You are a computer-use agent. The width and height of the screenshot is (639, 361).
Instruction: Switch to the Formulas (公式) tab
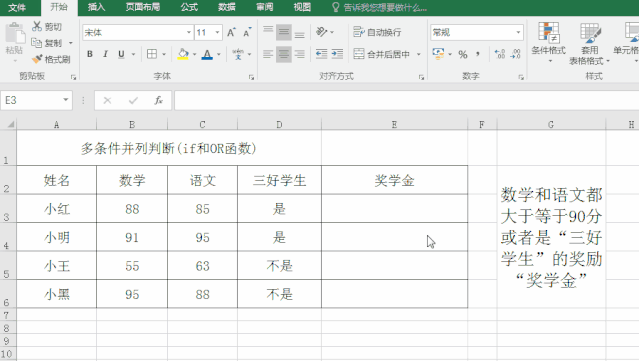(189, 7)
